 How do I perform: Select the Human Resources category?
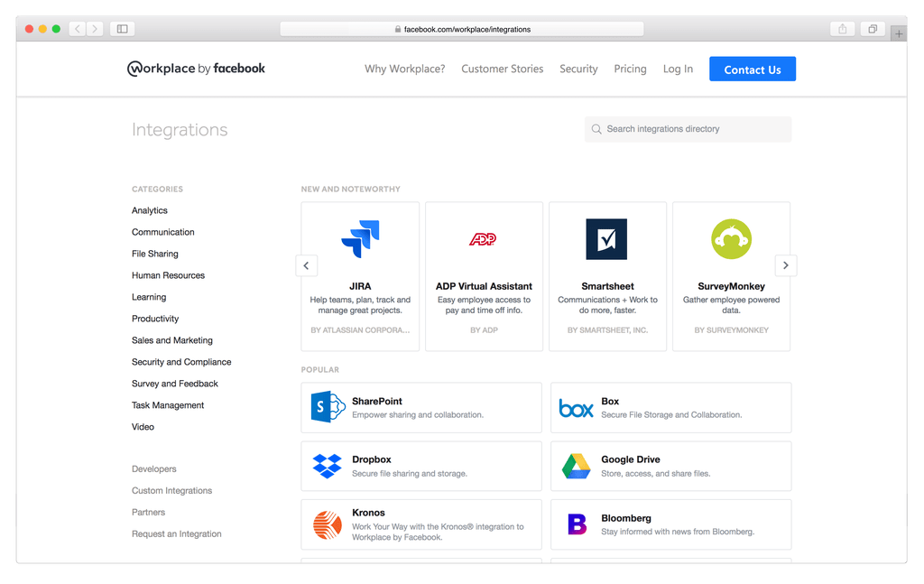coord(169,275)
